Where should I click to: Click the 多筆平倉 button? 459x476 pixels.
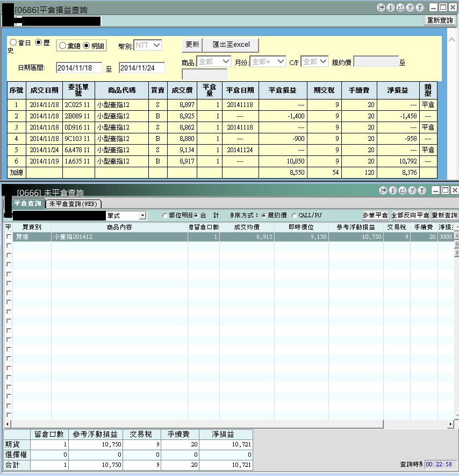coord(375,215)
